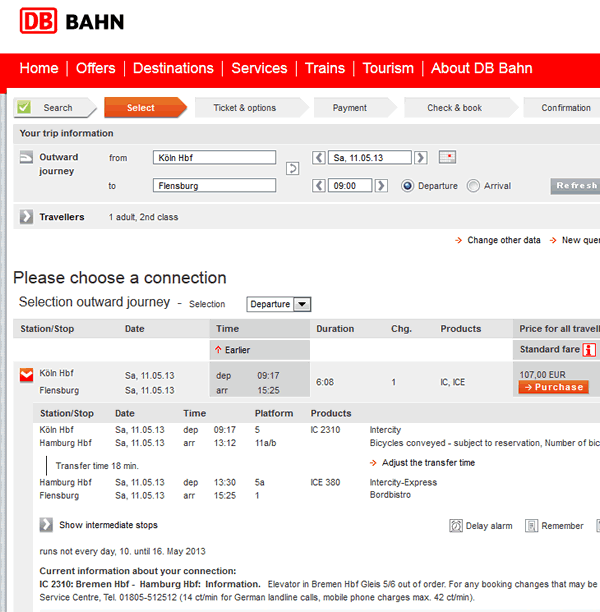600x612 pixels.
Task: Click the Delay alarm icon
Action: click(x=456, y=525)
